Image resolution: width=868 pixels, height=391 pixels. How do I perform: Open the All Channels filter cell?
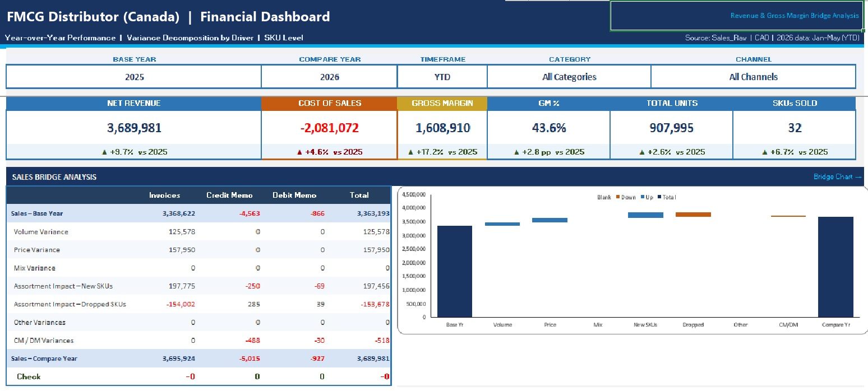753,77
